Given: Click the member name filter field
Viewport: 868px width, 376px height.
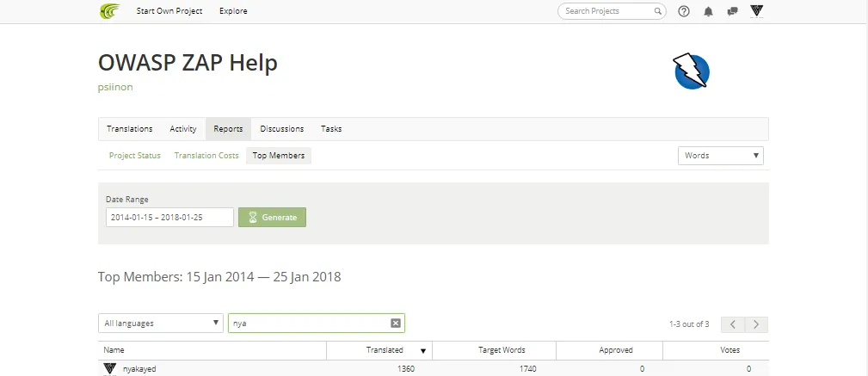Looking at the screenshot, I should 316,324.
